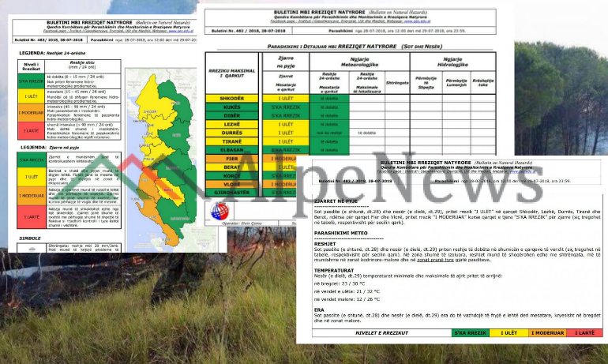Click the 'në vendet e ulëta: 21 / 32 °C' line
The image size is (608, 364).
pyautogui.click(x=347, y=291)
